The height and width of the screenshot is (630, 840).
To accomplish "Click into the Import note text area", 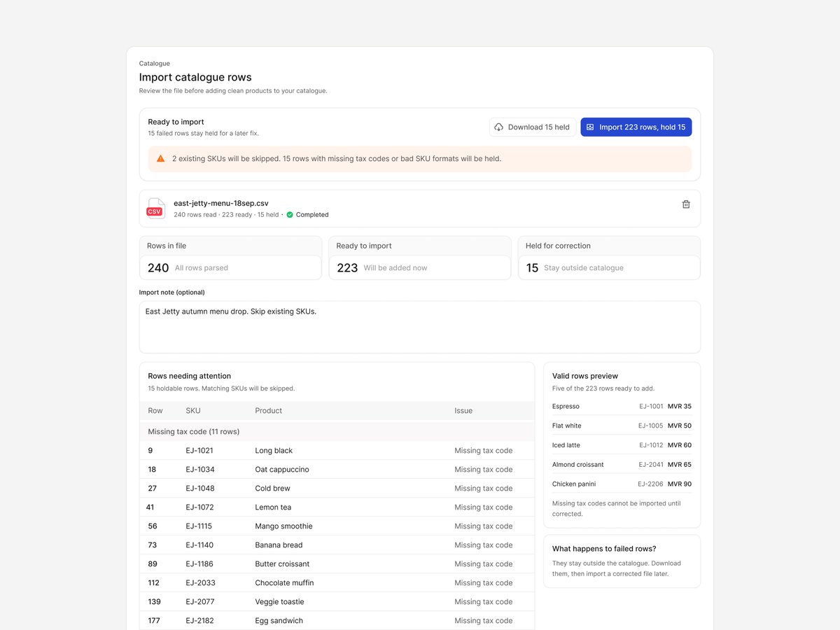I will coord(420,327).
